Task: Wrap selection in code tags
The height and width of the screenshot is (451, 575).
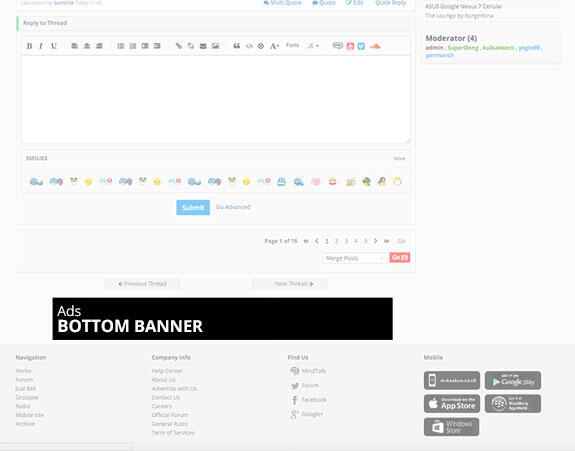Action: tap(249, 46)
